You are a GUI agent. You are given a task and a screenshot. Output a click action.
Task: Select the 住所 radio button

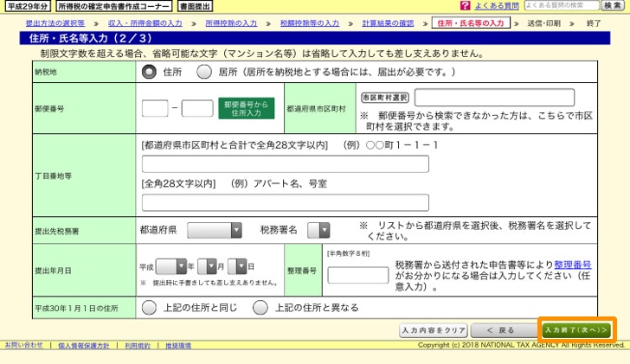[149, 73]
